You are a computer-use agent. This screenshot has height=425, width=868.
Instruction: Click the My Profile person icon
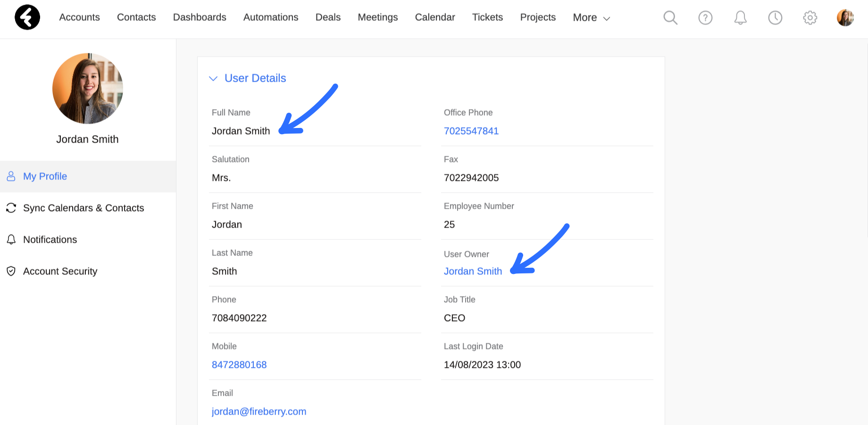point(11,176)
